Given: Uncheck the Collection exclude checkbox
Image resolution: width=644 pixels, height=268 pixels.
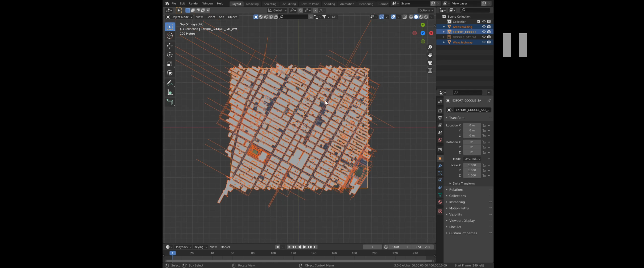Looking at the screenshot, I should tap(478, 21).
